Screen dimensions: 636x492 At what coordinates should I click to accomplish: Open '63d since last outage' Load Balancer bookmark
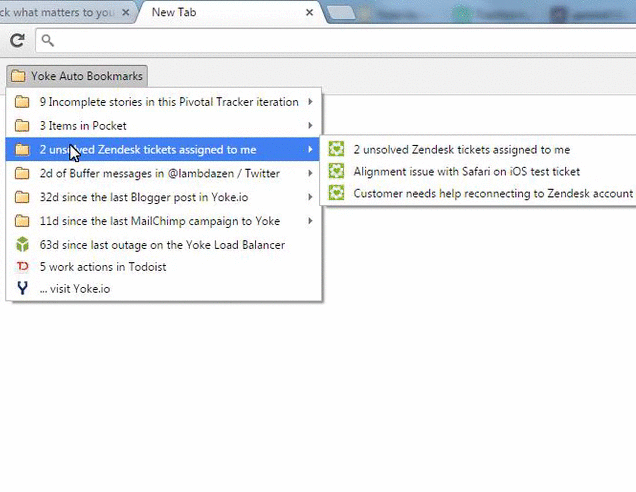pyautogui.click(x=164, y=245)
